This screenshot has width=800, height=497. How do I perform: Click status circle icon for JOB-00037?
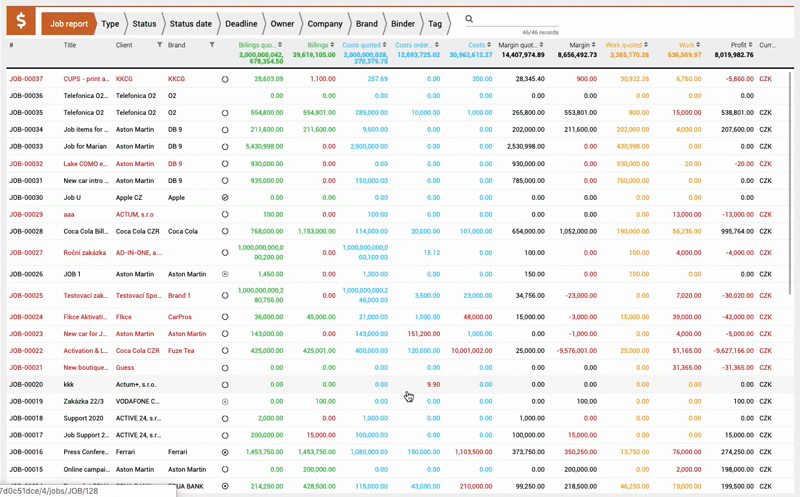click(x=225, y=79)
